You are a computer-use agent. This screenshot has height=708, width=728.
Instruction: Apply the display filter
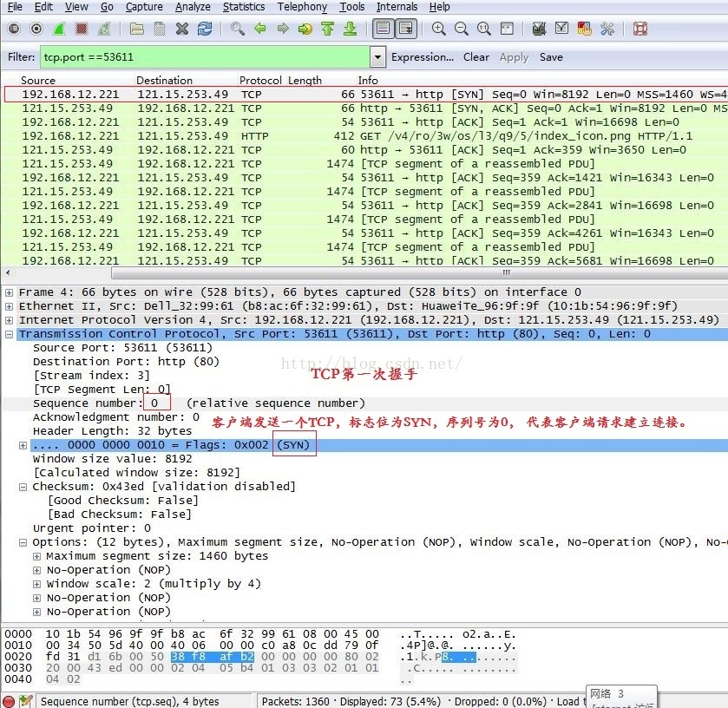[x=514, y=57]
